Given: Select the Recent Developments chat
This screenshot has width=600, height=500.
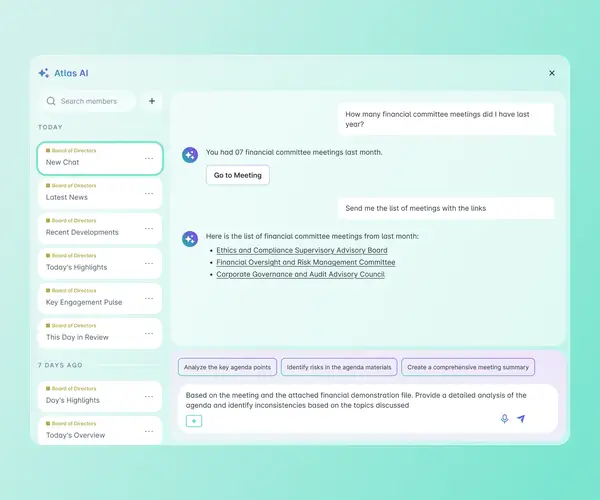Looking at the screenshot, I should click(100, 228).
